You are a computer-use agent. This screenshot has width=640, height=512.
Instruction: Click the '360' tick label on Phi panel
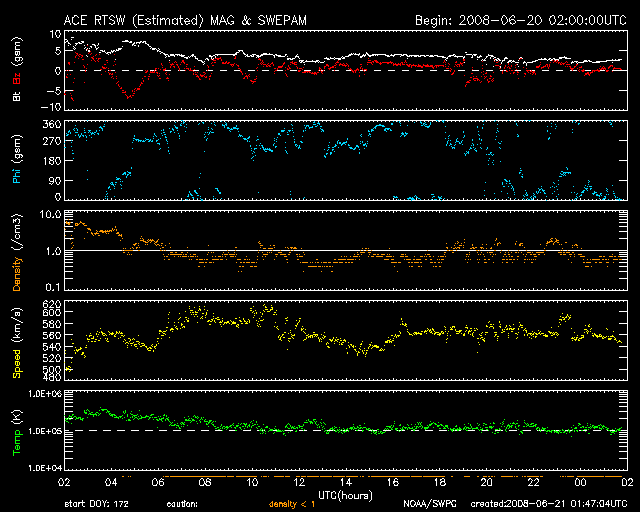(52, 124)
